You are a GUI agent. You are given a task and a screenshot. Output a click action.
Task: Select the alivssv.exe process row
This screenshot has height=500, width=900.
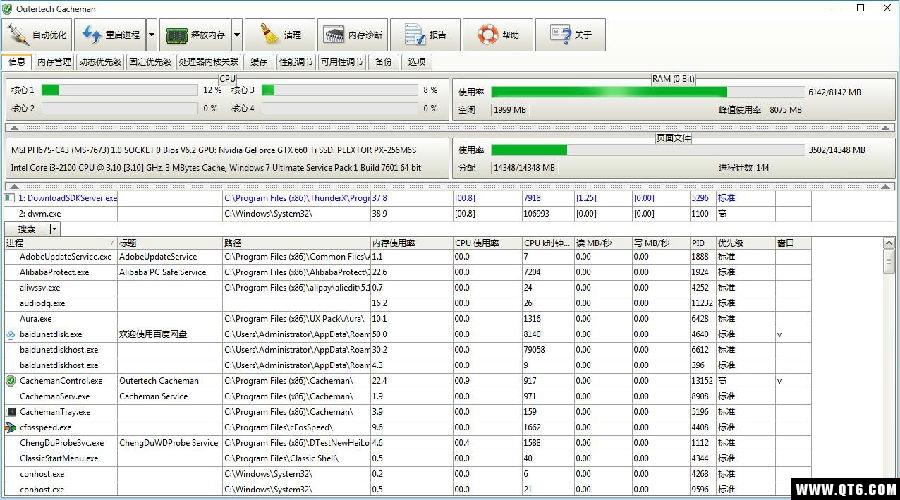coord(408,288)
